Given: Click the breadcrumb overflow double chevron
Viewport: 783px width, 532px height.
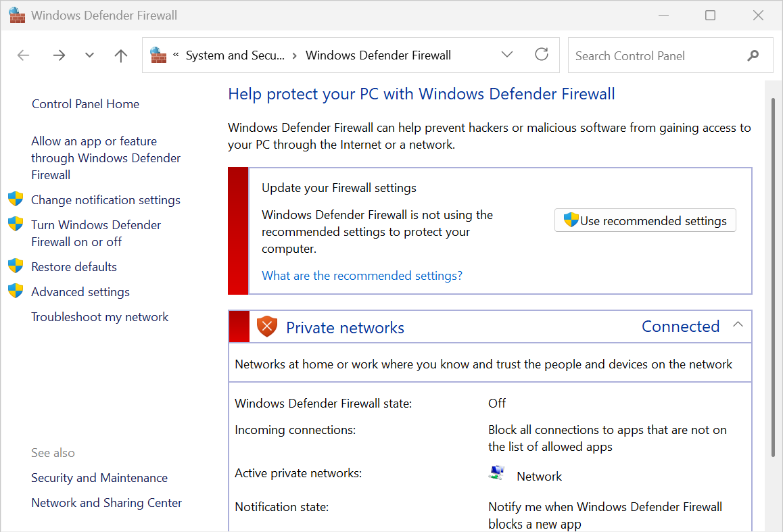Looking at the screenshot, I should click(x=176, y=55).
